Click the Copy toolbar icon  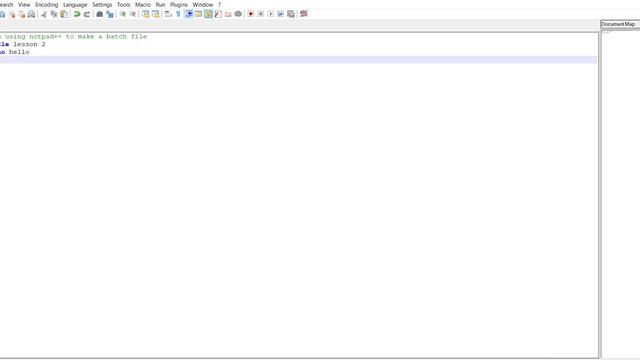point(54,14)
